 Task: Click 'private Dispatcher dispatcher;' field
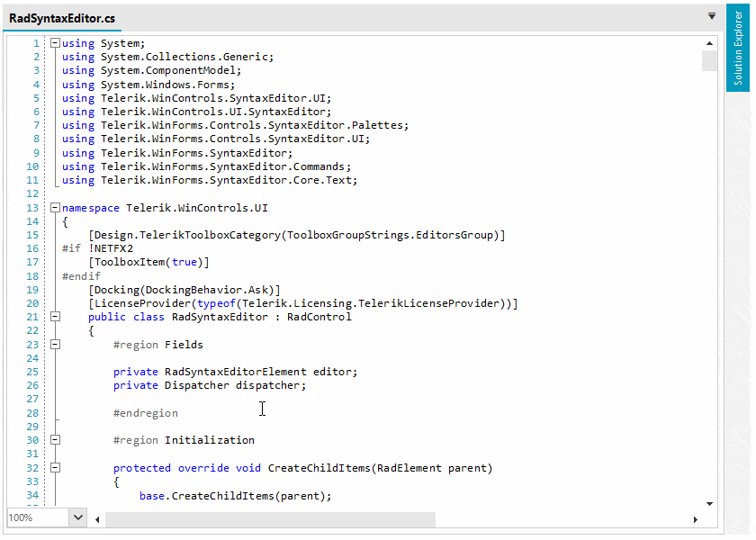coord(210,385)
